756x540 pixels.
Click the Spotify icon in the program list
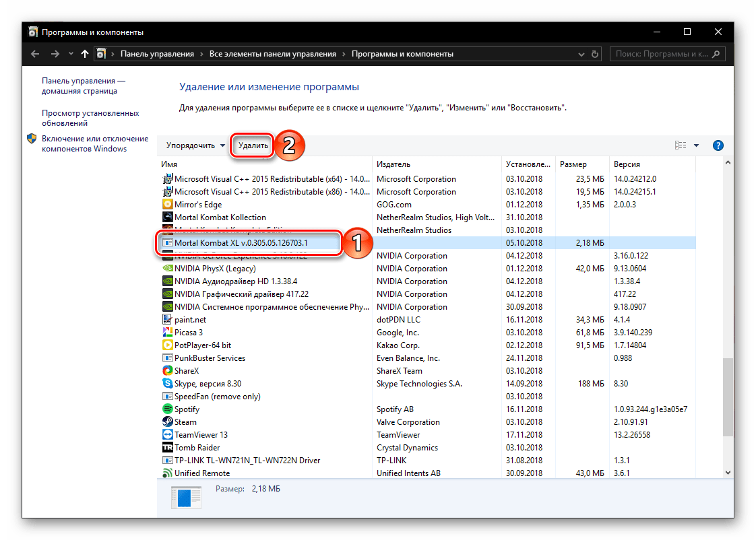(168, 409)
